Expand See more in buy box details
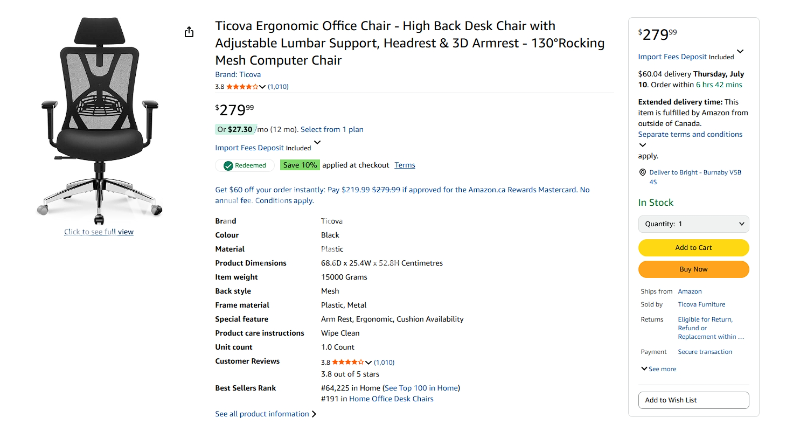Image resolution: width=800 pixels, height=425 pixels. coord(658,369)
